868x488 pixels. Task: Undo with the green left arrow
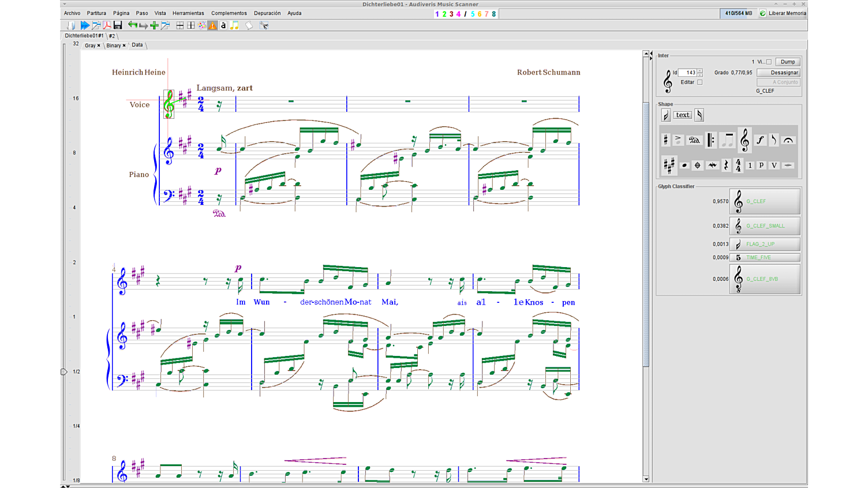tap(133, 25)
